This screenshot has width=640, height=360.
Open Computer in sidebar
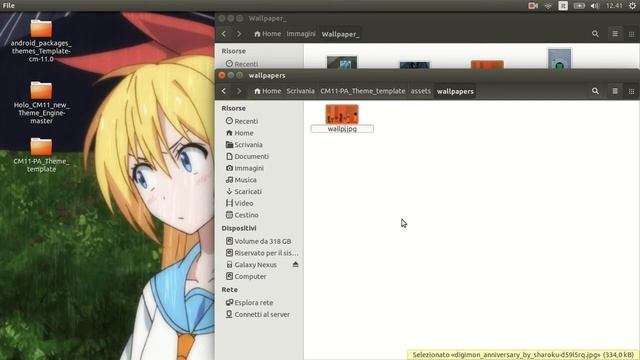coord(246,276)
